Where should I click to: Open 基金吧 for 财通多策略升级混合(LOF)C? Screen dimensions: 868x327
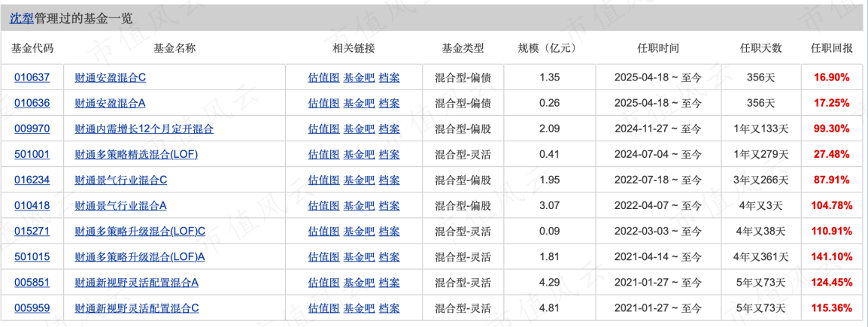click(x=359, y=231)
